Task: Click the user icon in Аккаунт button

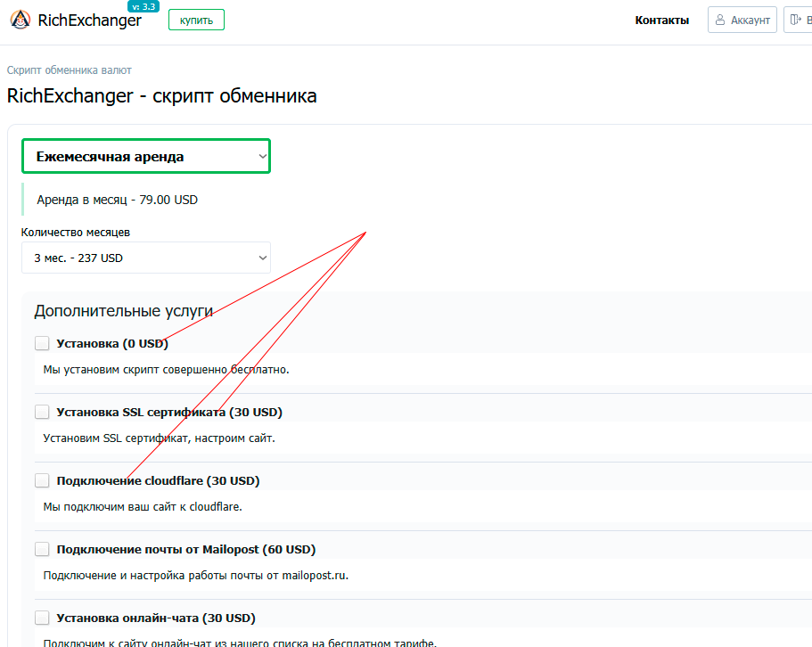Action: pyautogui.click(x=720, y=20)
